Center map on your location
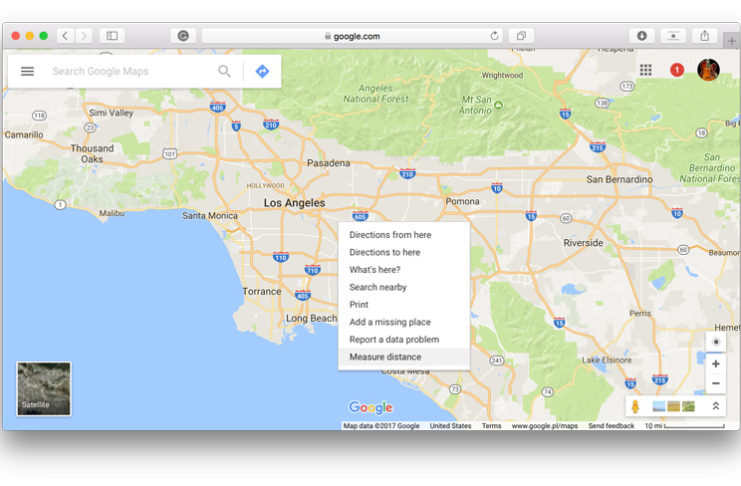The image size is (741, 486). point(715,342)
